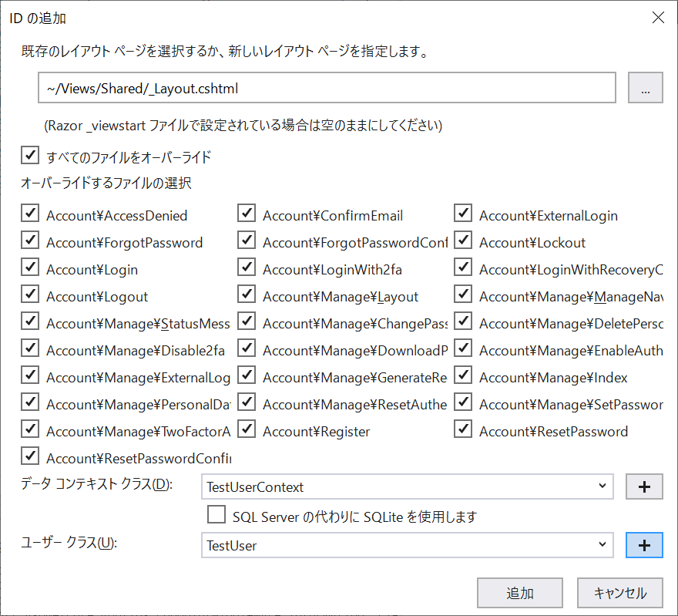
Task: Click the ユーザー クラス(U) label
Action: tap(69, 543)
